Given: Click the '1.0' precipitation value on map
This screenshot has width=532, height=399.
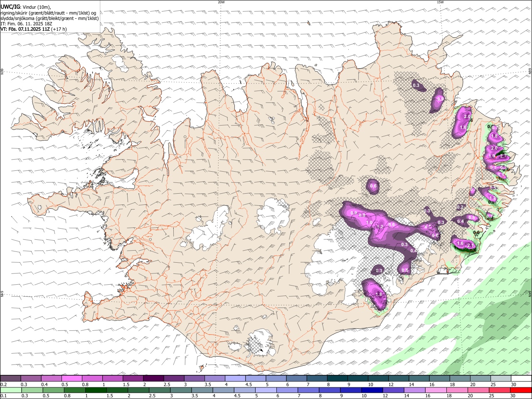Looking at the screenshot, I should click(x=369, y=223).
